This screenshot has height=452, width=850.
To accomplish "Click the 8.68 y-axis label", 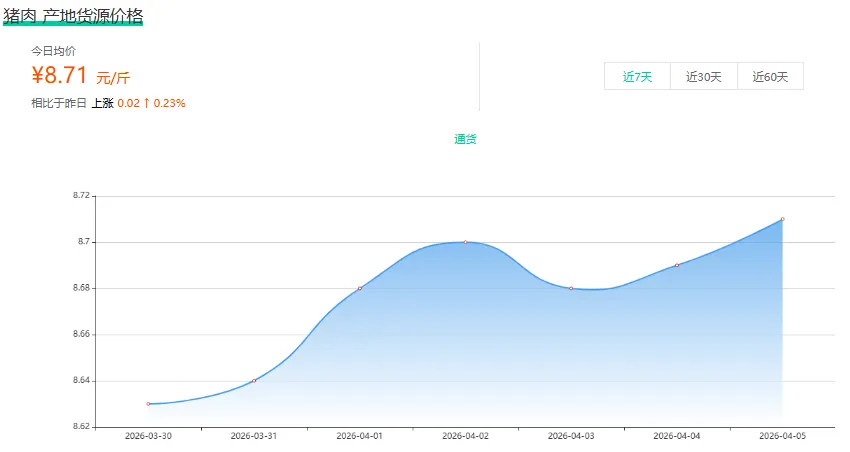I will pyautogui.click(x=81, y=288).
